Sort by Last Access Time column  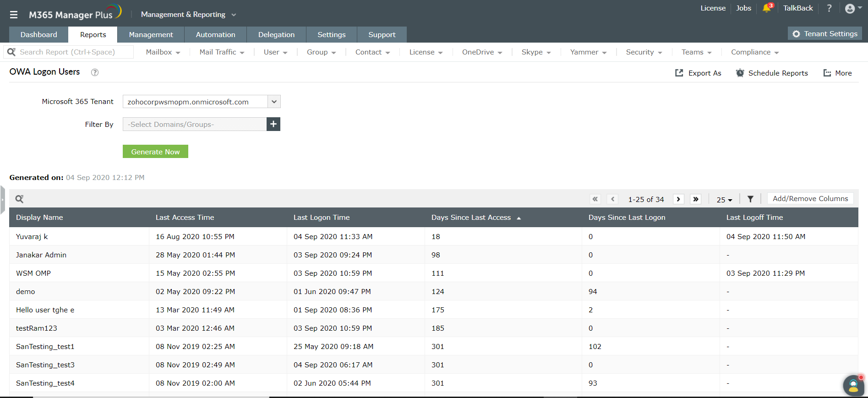click(185, 218)
